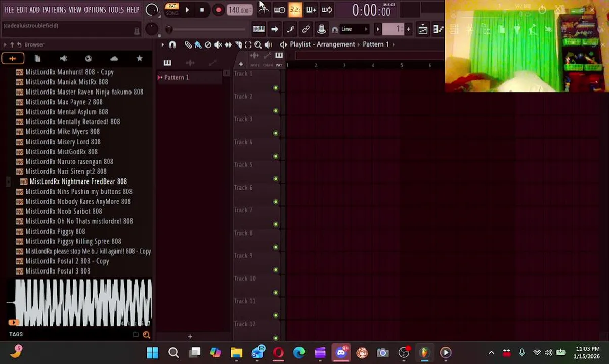Activate the playlist zoom tool
The height and width of the screenshot is (364, 609).
point(258,44)
